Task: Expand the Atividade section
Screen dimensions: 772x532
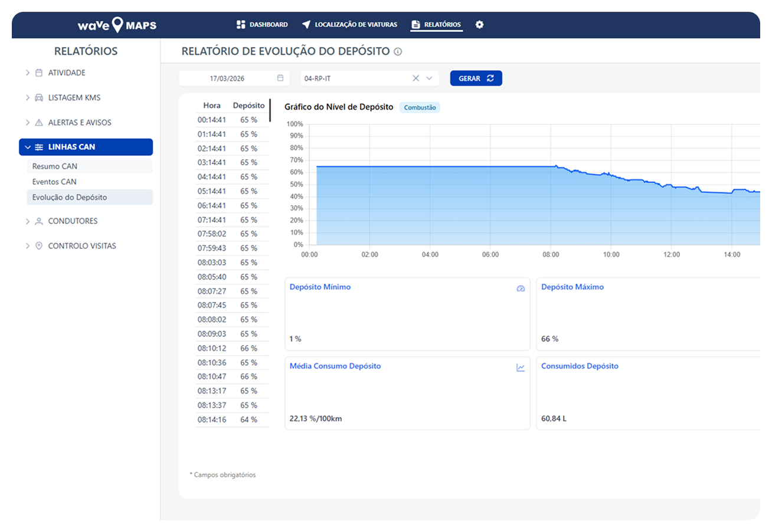Action: [28, 73]
